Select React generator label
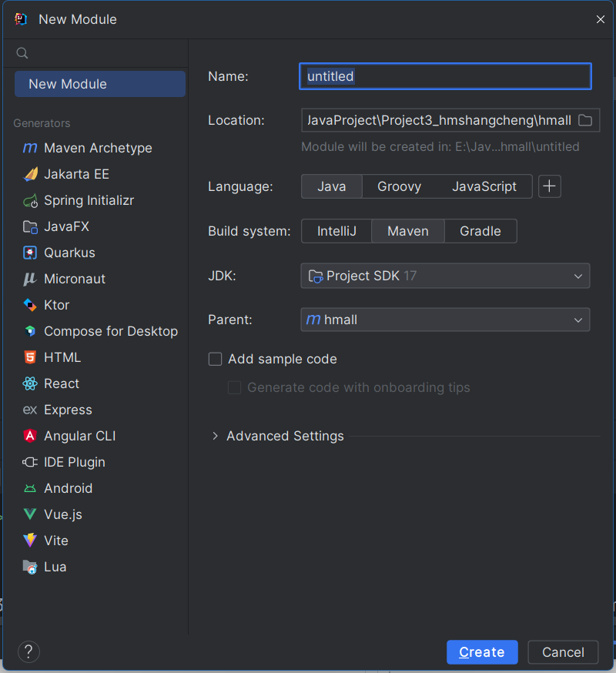This screenshot has height=673, width=616. pyautogui.click(x=62, y=383)
